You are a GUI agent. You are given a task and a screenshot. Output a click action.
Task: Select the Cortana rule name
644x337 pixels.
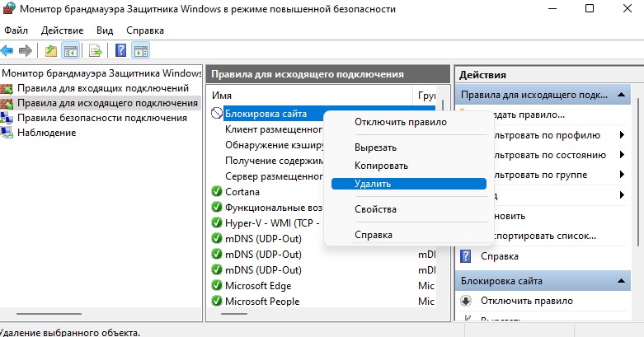[242, 192]
